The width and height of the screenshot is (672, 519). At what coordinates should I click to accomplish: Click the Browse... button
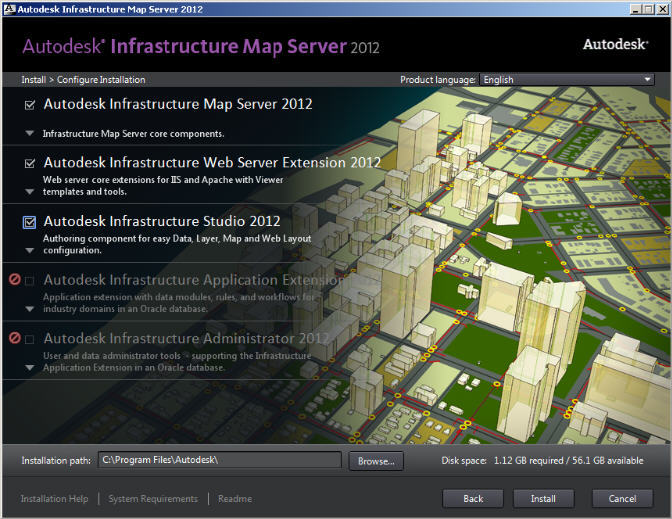point(376,461)
